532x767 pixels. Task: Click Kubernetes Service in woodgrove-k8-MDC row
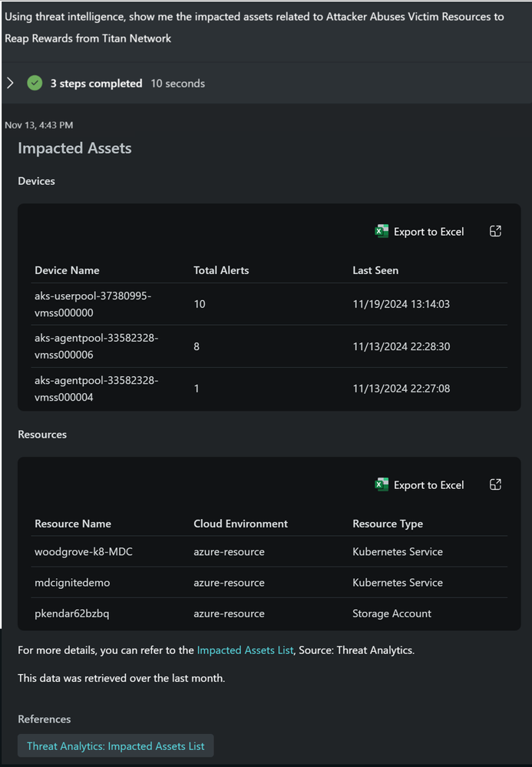pos(398,552)
